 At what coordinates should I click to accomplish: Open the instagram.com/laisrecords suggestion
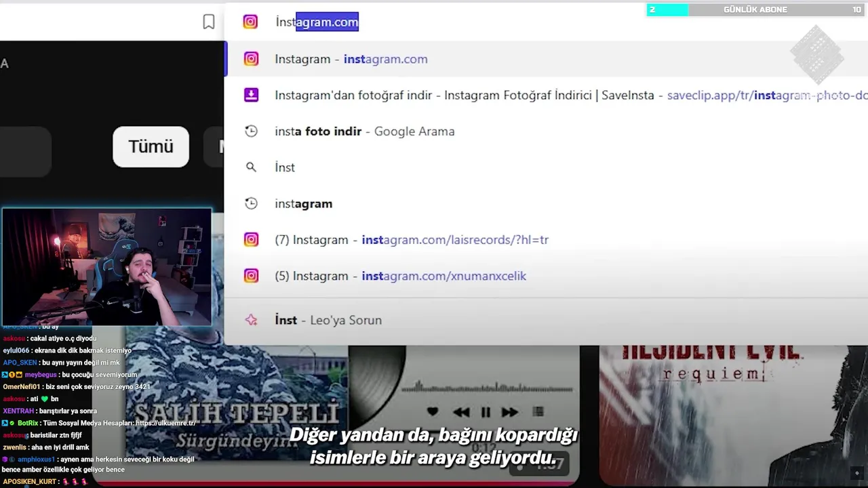click(x=546, y=240)
